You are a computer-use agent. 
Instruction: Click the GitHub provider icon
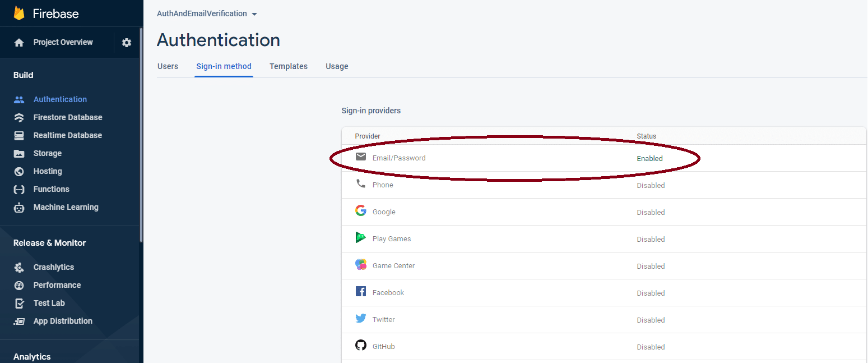click(x=361, y=346)
